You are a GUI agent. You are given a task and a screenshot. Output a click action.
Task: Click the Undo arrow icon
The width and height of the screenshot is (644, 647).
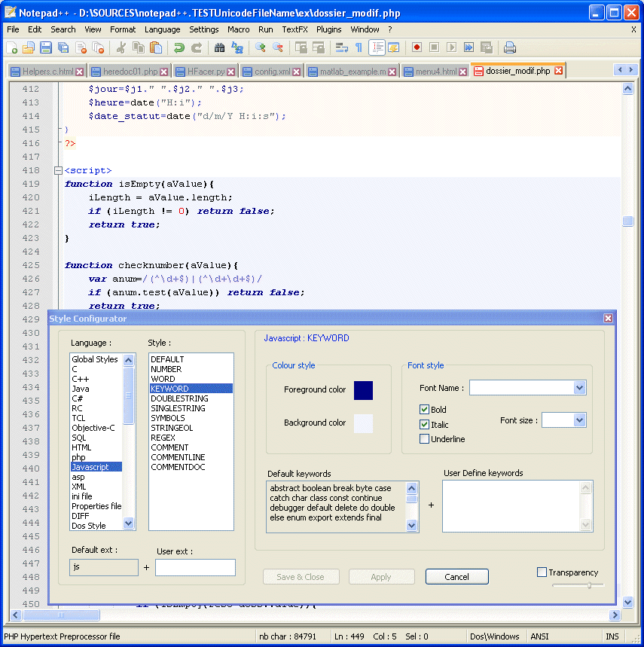(x=179, y=47)
